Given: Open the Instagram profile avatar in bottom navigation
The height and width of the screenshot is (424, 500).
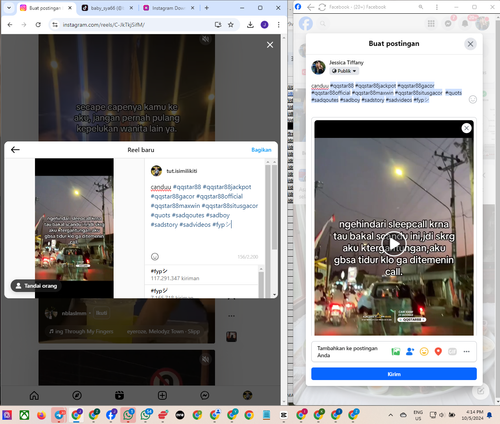Looking at the screenshot, I should point(247,395).
